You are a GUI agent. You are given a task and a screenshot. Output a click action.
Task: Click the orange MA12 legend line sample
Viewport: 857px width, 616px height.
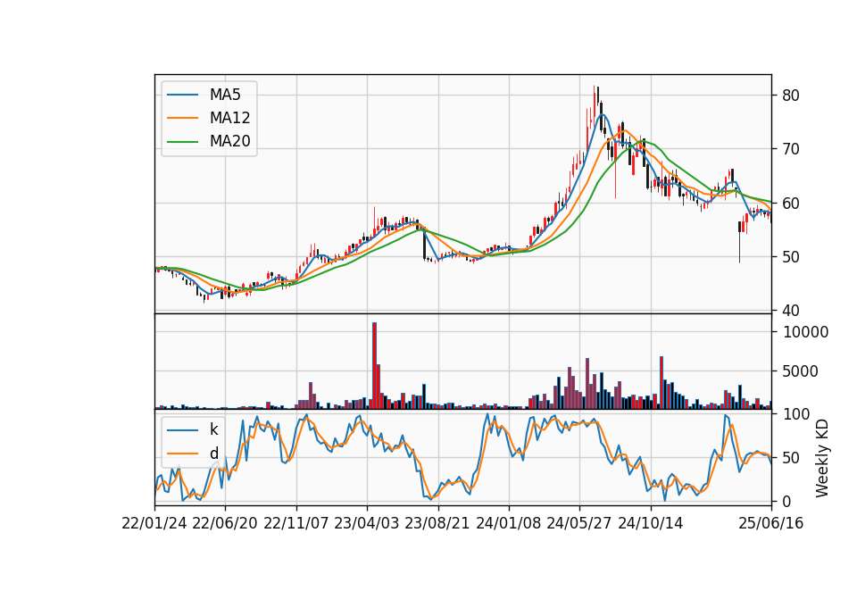click(182, 118)
